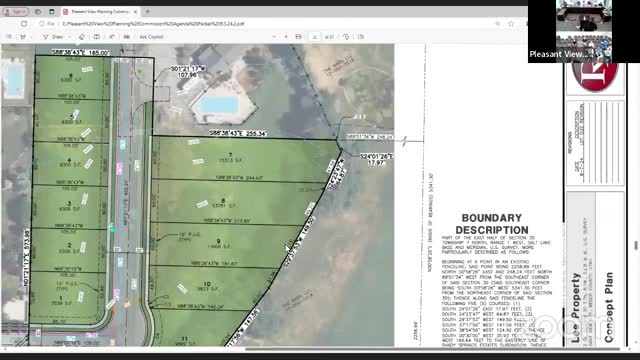
Task: Open a new browser tab
Action: (148, 12)
